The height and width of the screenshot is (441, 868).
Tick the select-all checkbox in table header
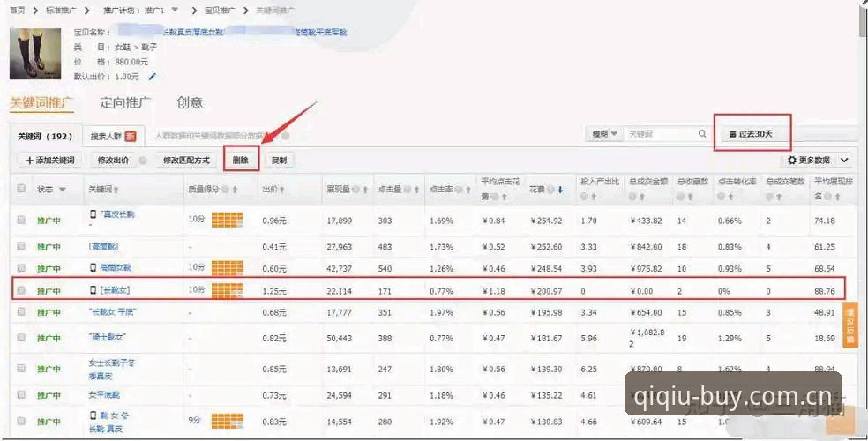pos(21,189)
